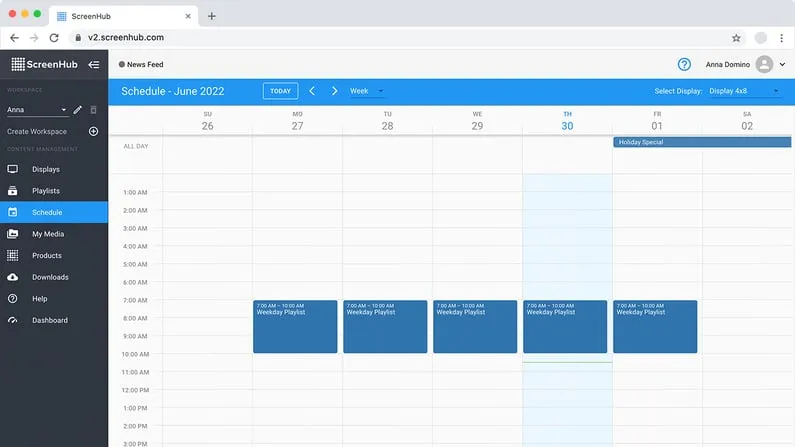Expand user menu chevron beside avatar
The width and height of the screenshot is (795, 447).
pos(782,64)
